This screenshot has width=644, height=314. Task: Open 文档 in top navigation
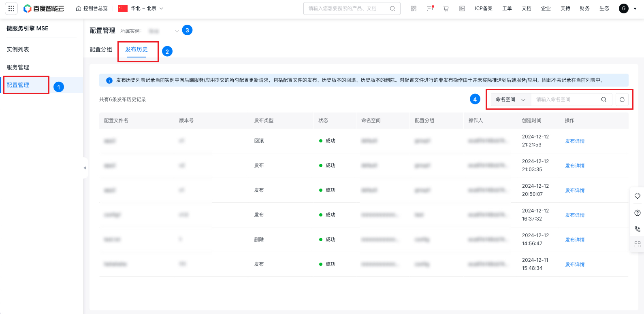(527, 8)
